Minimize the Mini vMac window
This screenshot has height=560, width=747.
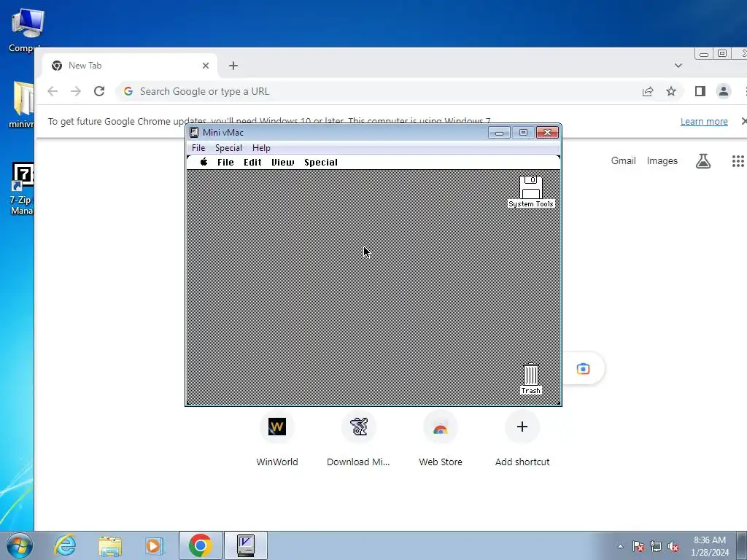point(499,133)
